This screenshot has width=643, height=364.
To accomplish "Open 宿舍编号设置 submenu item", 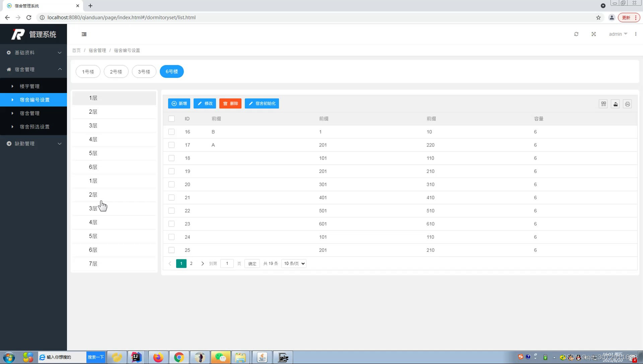I will tap(33, 100).
